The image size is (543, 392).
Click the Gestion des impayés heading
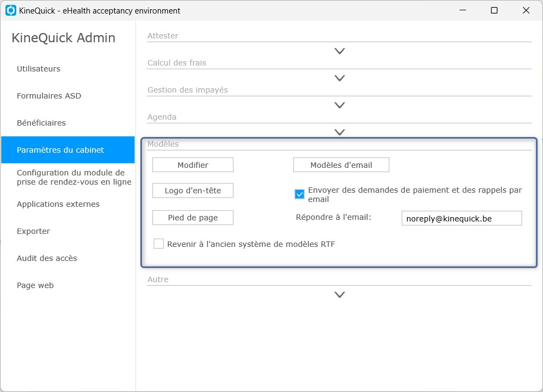(x=188, y=90)
